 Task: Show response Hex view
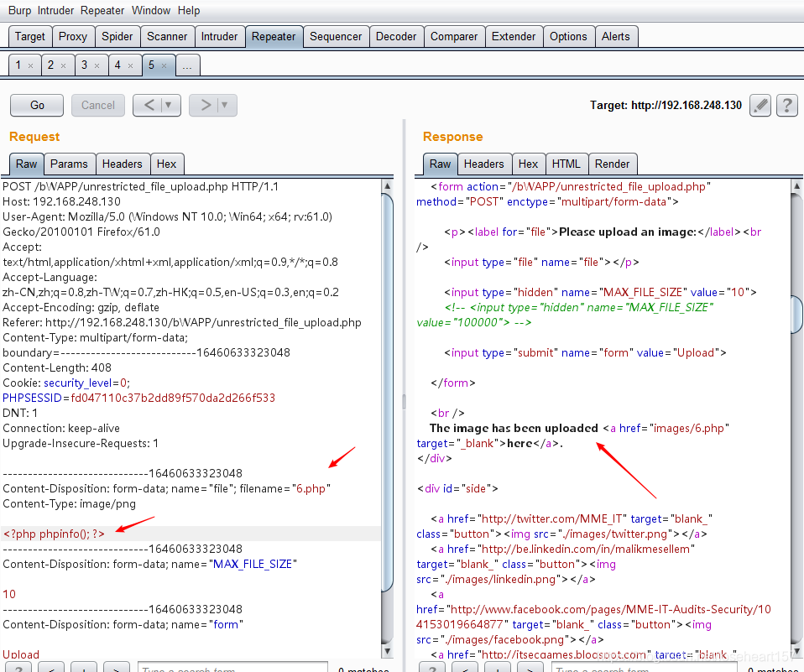point(528,164)
